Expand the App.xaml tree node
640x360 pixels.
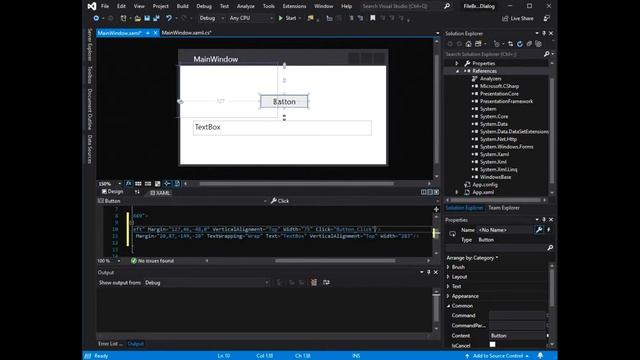pos(457,192)
